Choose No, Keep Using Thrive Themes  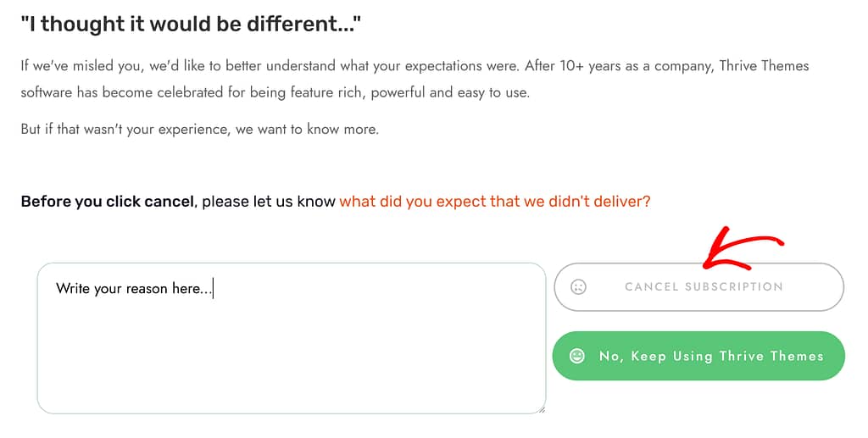(710, 356)
